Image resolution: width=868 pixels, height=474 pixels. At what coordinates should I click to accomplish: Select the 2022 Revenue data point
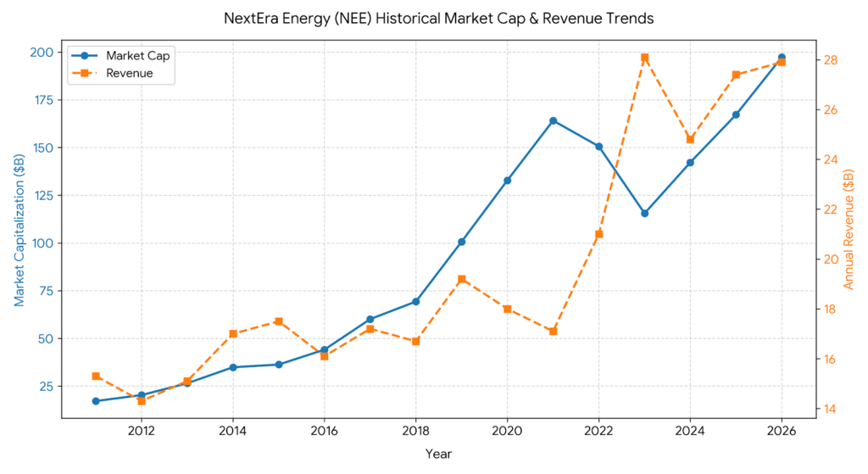599,234
